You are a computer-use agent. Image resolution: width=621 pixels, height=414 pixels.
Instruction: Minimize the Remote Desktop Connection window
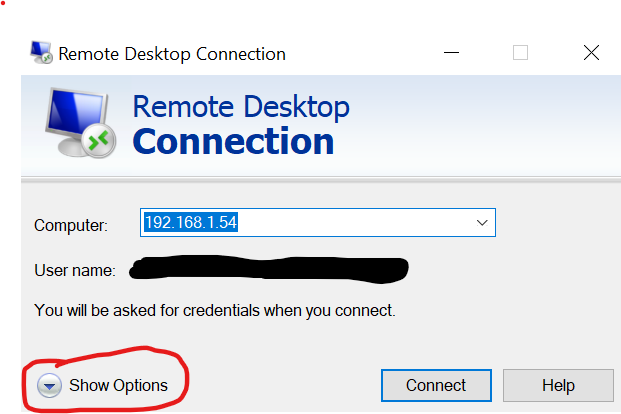[x=451, y=53]
